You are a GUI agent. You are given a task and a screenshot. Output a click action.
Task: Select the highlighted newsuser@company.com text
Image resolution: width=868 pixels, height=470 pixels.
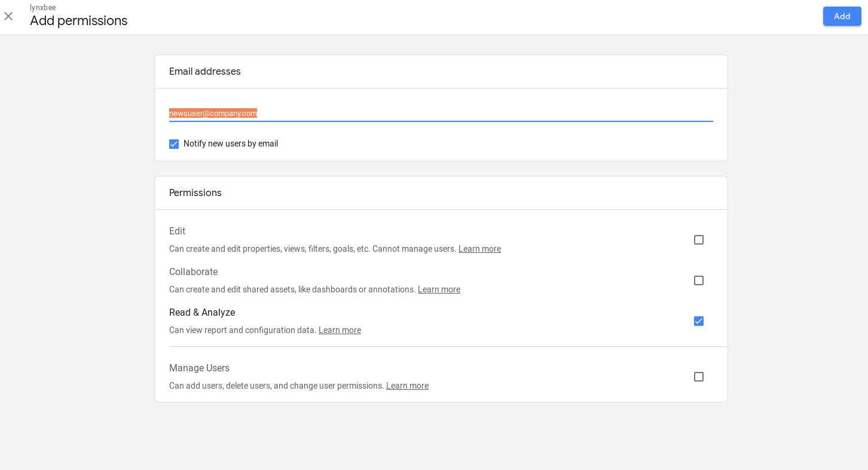coord(213,113)
